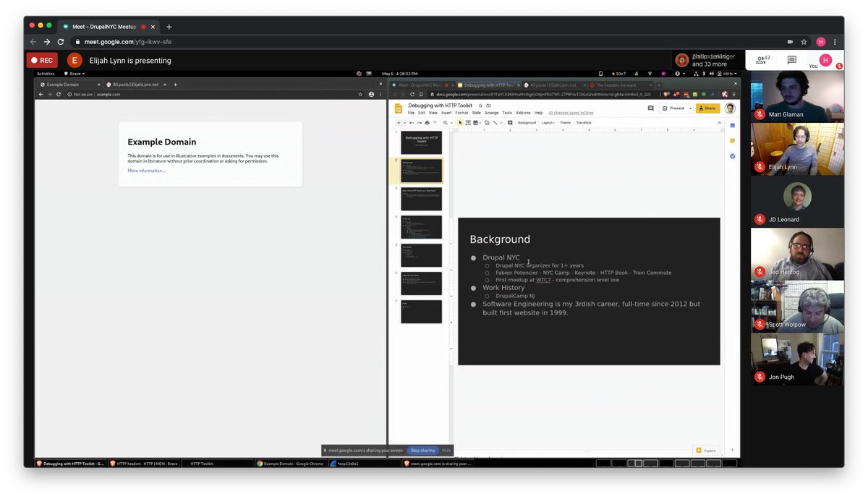Reload the meet.google.com page
The width and height of the screenshot is (868, 499).
[x=61, y=42]
